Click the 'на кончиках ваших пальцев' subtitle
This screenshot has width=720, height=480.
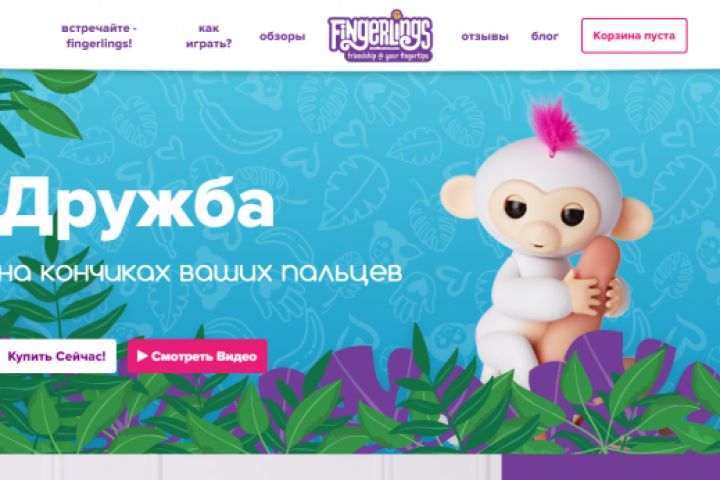201,272
